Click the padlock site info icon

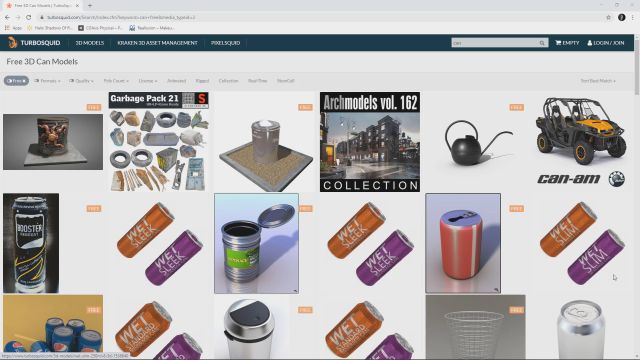[x=42, y=17]
